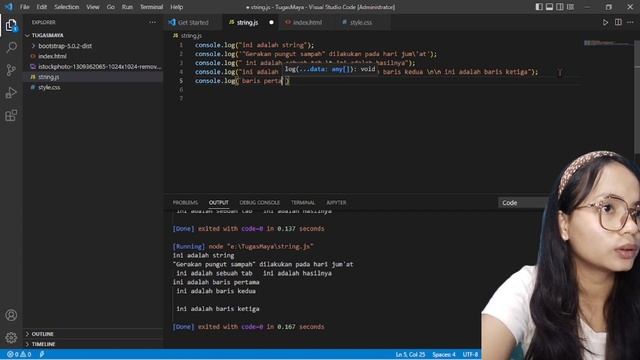Open style.css in Explorer tree

click(x=49, y=87)
